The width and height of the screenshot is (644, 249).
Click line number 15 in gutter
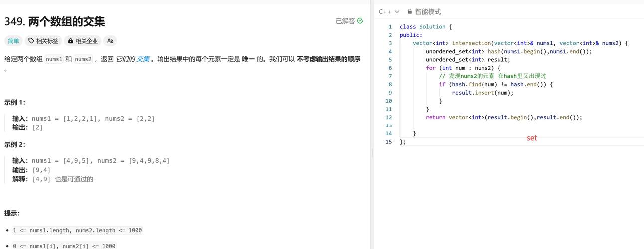[389, 142]
